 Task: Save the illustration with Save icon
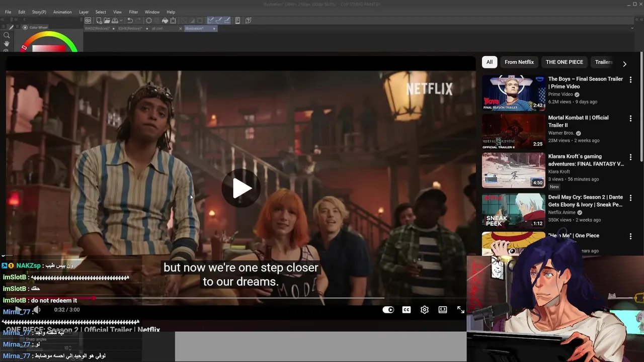tap(115, 21)
